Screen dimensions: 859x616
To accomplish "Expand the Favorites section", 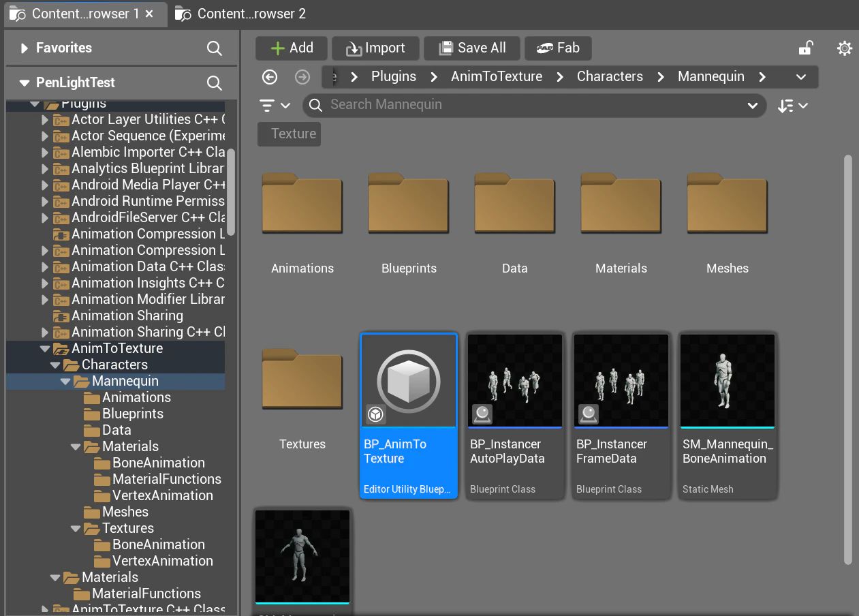I will (25, 48).
